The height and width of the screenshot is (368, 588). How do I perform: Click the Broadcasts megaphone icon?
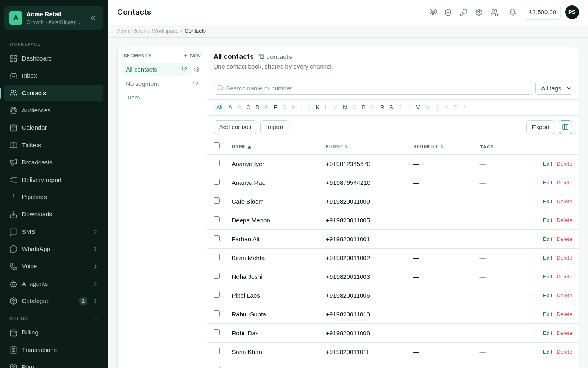pyautogui.click(x=13, y=162)
